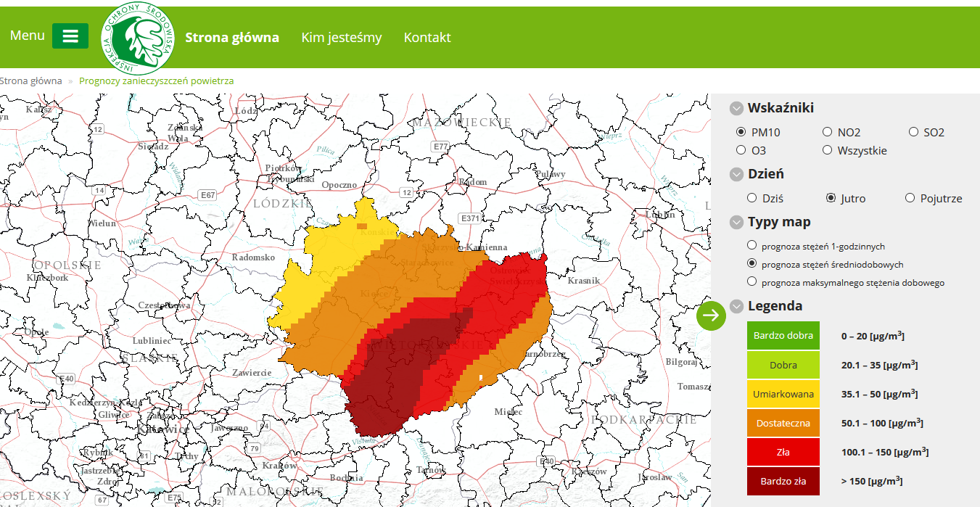980x507 pixels.
Task: Click the Bardzo dobra legend swatch
Action: [783, 336]
